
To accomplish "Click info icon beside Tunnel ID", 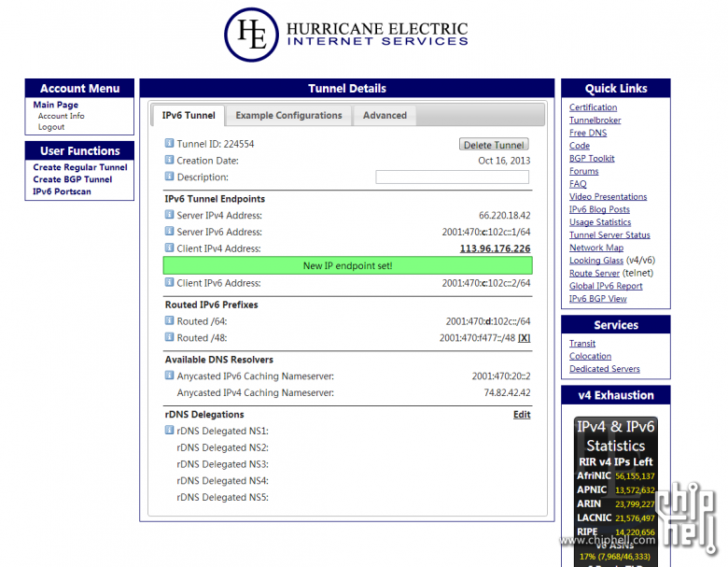I will [170, 143].
